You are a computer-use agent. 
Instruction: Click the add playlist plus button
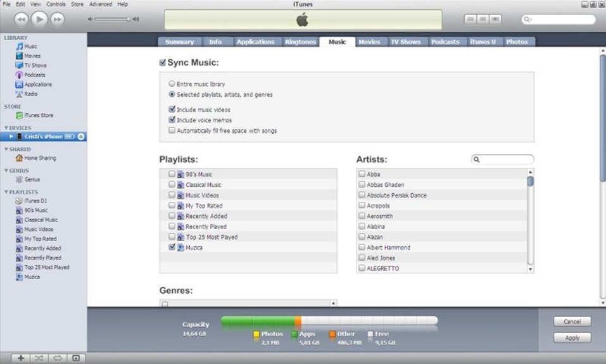(x=20, y=358)
